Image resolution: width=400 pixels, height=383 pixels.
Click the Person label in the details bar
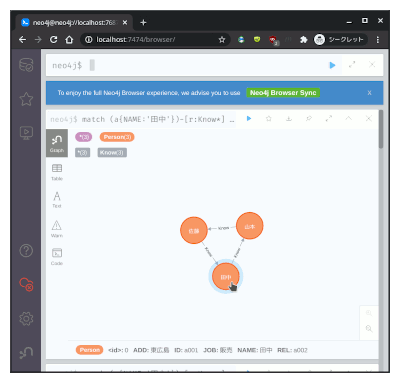click(x=89, y=350)
